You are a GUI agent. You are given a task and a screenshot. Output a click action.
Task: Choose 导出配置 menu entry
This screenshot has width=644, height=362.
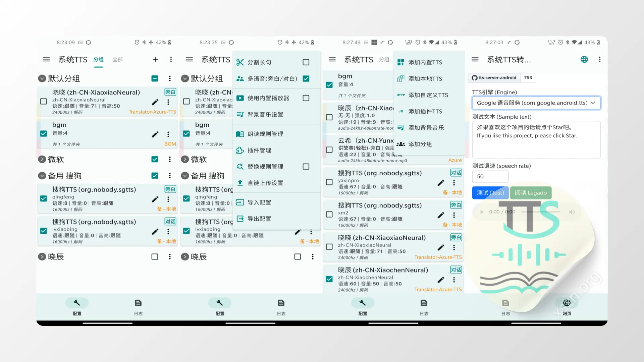tap(277, 219)
